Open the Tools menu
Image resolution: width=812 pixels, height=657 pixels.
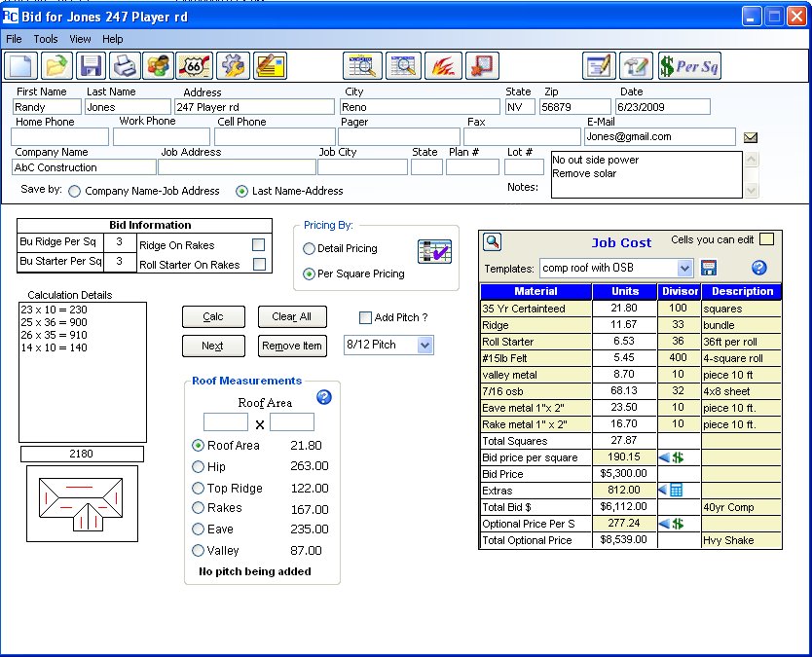[x=46, y=39]
